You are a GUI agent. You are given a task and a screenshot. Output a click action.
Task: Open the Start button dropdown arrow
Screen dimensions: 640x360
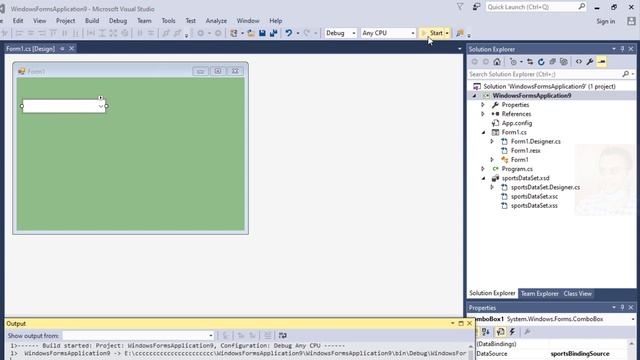pyautogui.click(x=447, y=33)
